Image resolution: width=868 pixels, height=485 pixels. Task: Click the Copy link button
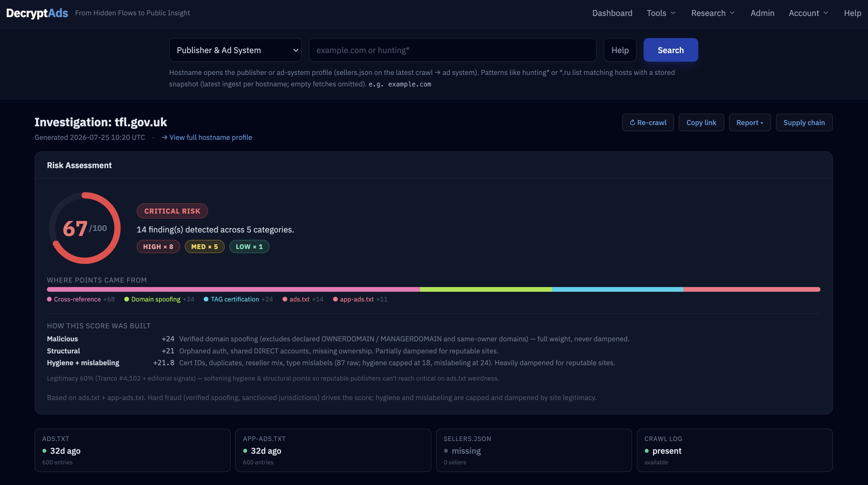tap(701, 122)
